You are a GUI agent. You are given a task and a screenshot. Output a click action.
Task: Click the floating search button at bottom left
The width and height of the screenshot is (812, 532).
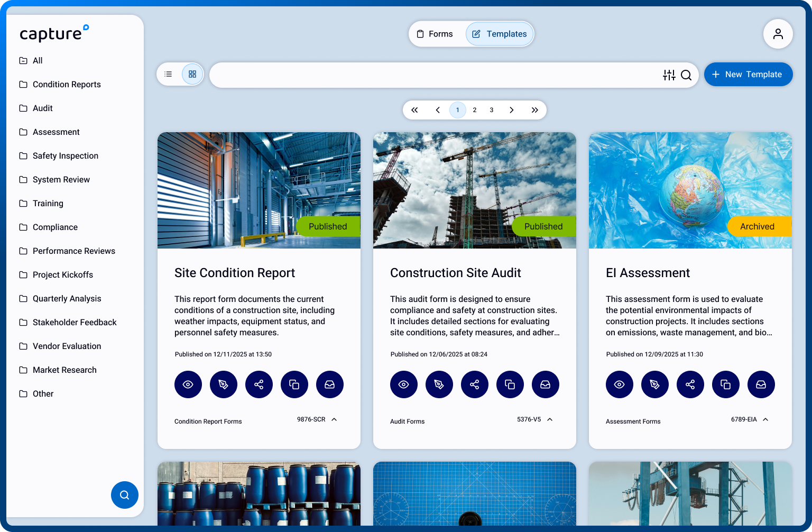tap(125, 495)
